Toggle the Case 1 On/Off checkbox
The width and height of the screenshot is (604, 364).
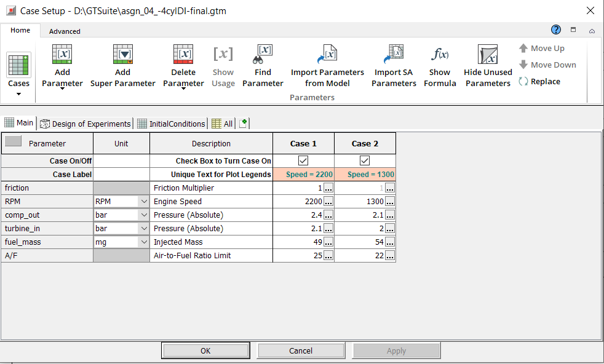pos(303,160)
